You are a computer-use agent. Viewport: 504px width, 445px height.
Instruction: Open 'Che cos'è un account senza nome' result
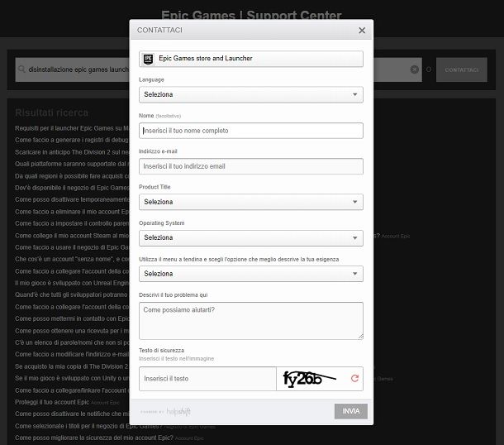coord(72,259)
